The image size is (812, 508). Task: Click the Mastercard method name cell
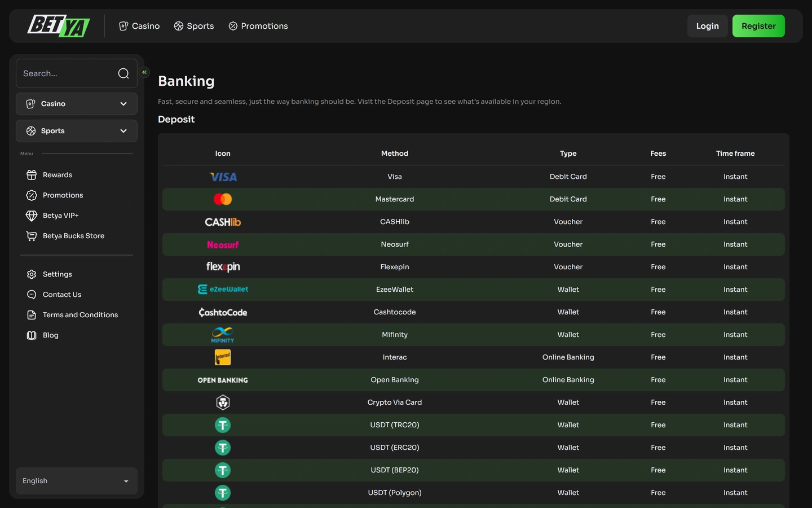point(395,199)
